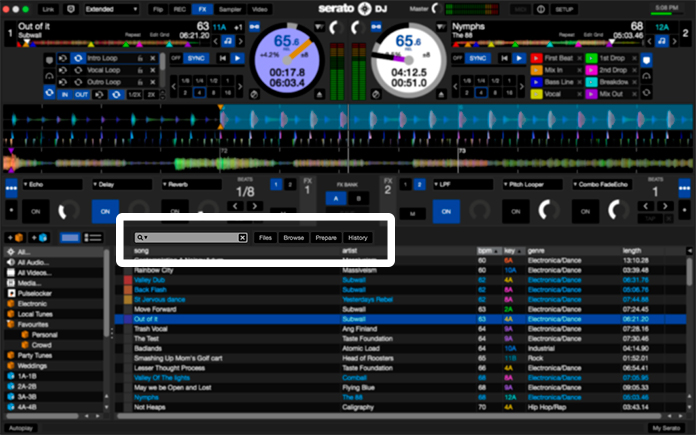
Task: Double loop length with 2X button
Action: (151, 95)
